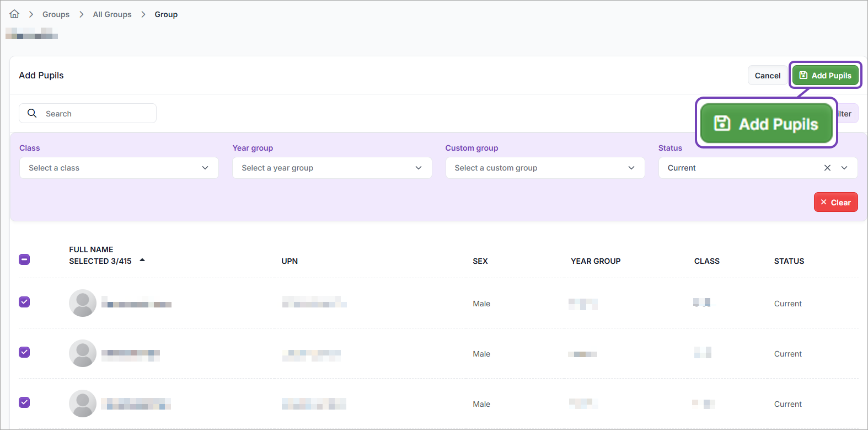Uncheck the first pupil row checkbox
Image resolution: width=868 pixels, height=430 pixels.
point(24,302)
